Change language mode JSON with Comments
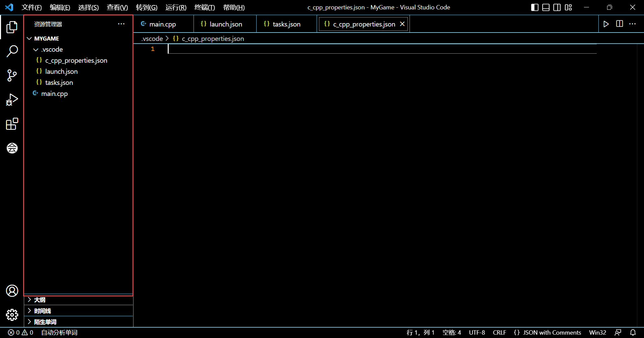The width and height of the screenshot is (644, 338). 552,332
